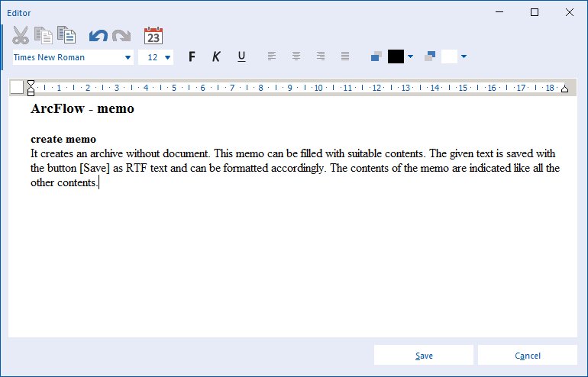The height and width of the screenshot is (377, 588).
Task: Insert date with calendar icon
Action: (x=153, y=36)
